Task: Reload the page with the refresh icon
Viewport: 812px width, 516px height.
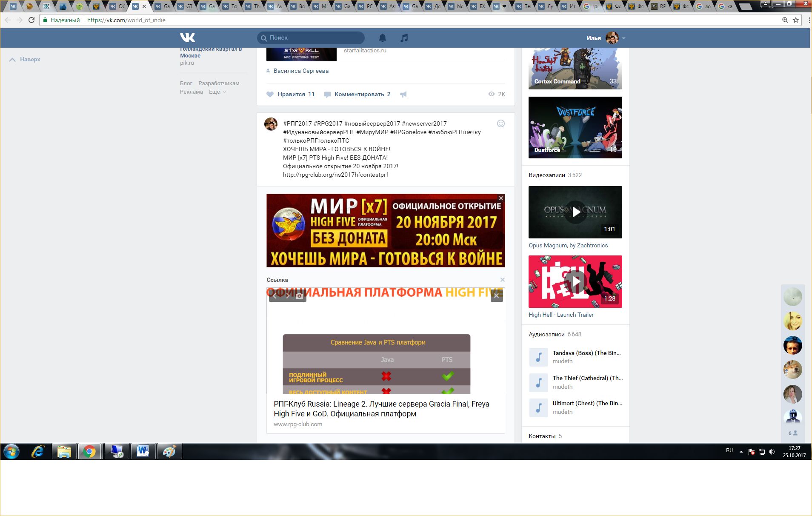Action: point(31,20)
